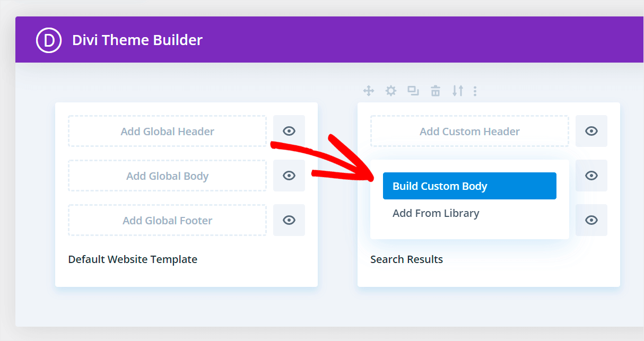Click the Search Results template title
Viewport: 644px width, 341px height.
tap(406, 259)
